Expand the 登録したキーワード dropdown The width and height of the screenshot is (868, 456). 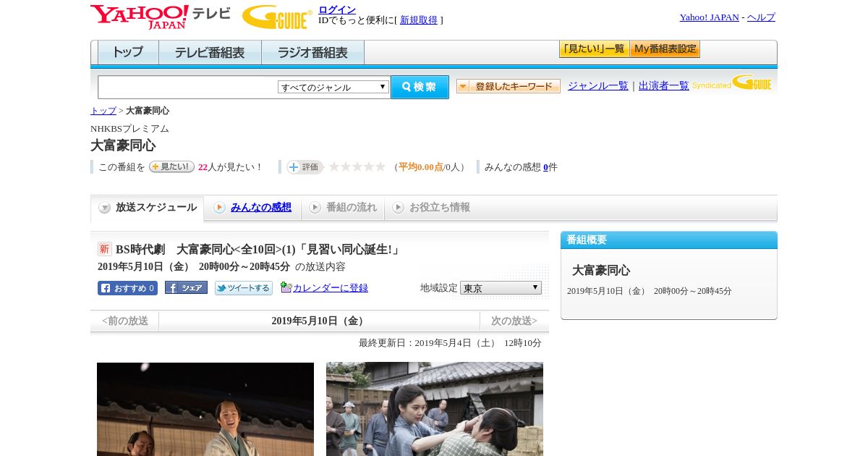509,86
